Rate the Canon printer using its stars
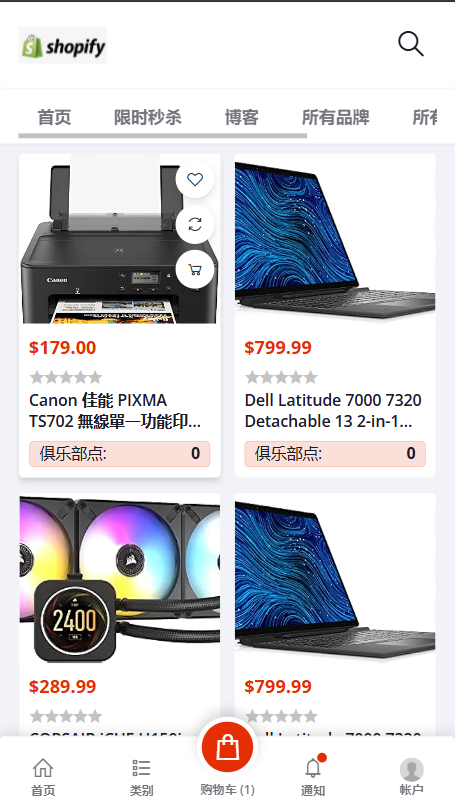Viewport: 455px width, 810px height. tap(66, 377)
